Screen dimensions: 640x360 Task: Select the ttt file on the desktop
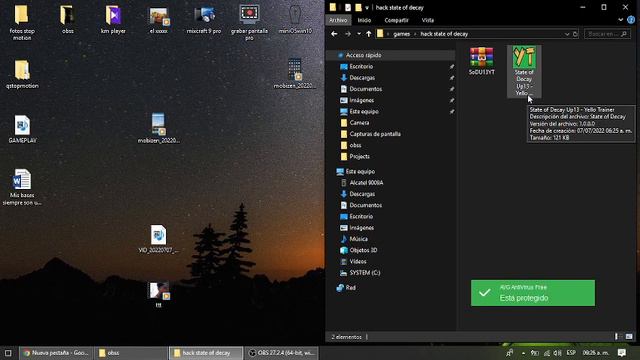point(158,294)
